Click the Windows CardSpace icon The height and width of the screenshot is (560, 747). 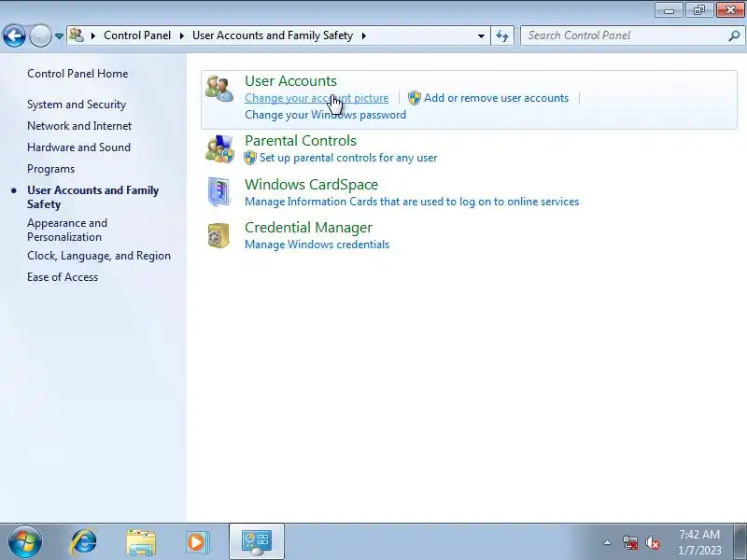click(219, 192)
